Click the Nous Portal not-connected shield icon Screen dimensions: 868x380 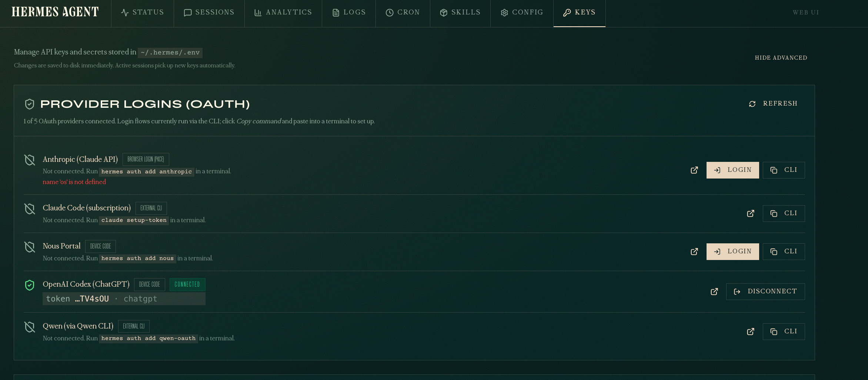(x=30, y=247)
